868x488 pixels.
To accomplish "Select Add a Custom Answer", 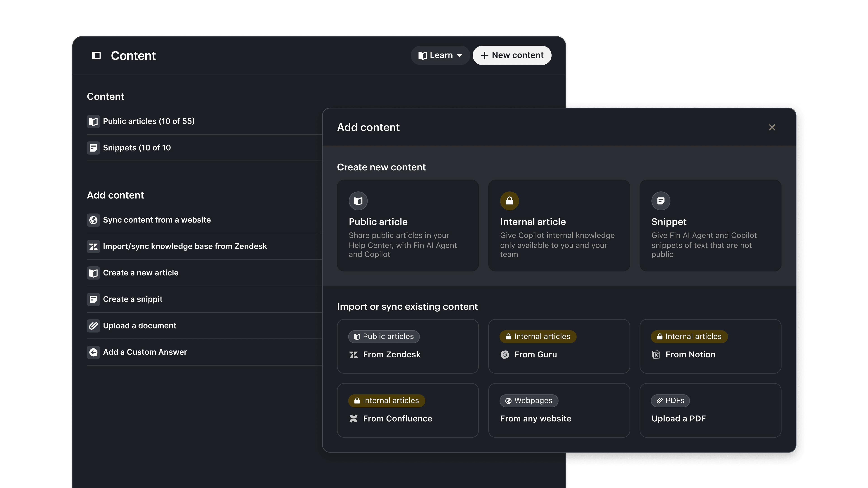I will (145, 352).
